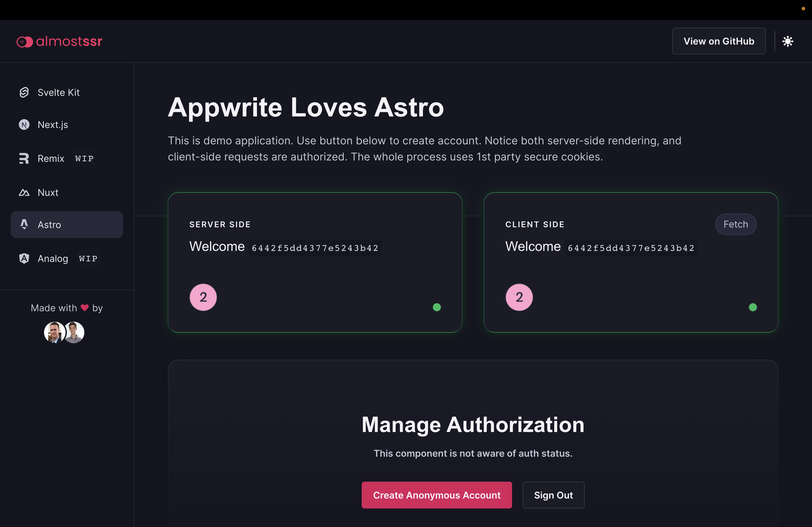Click the Astro rocket icon

click(24, 224)
